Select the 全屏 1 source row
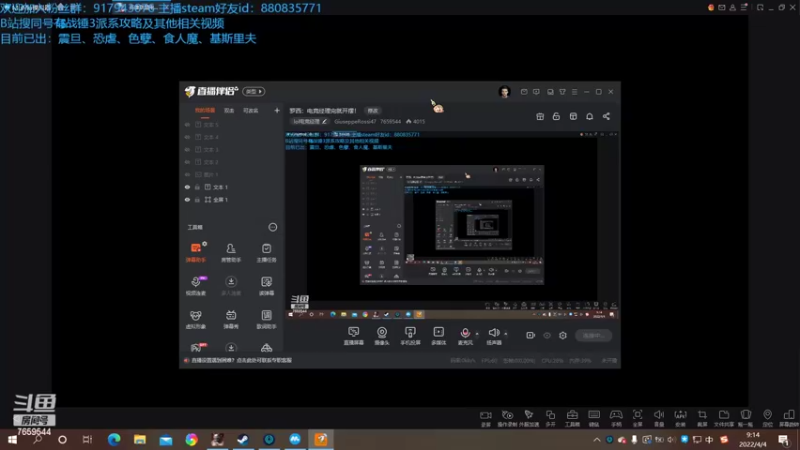800x450 pixels. (232, 200)
